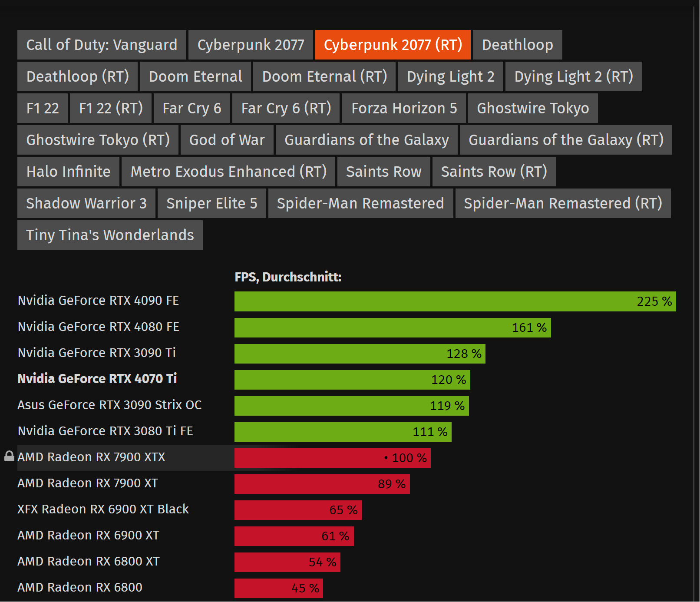Switch to the Dying Light 2 (RT) tab

[x=574, y=76]
